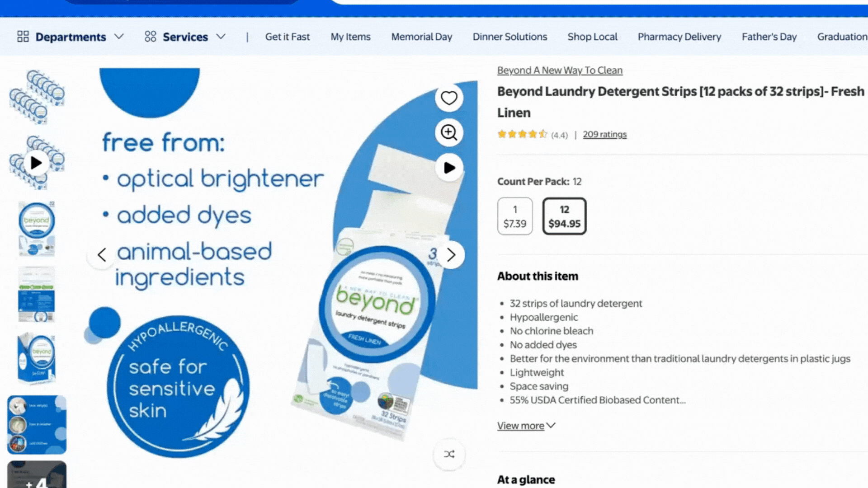Click the shuffle similar items icon
868x488 pixels.
(x=449, y=454)
